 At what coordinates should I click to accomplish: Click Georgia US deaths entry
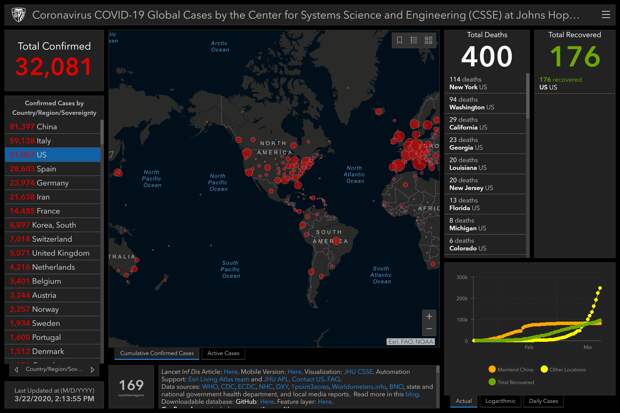point(486,144)
